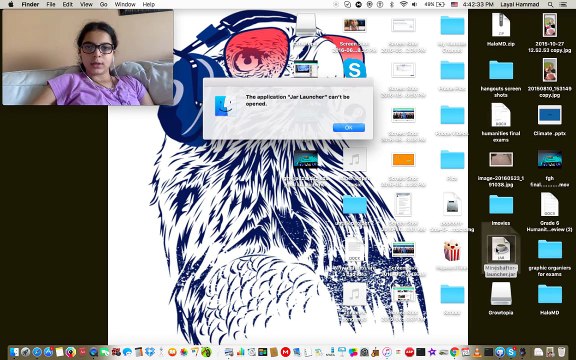Select the Growtopia disk icon
The height and width of the screenshot is (360, 576).
[x=501, y=298]
